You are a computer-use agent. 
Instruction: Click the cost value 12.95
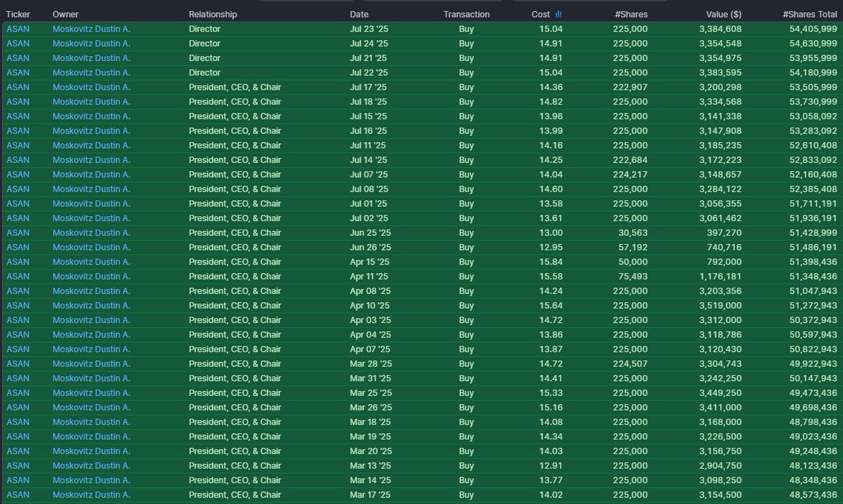(551, 247)
